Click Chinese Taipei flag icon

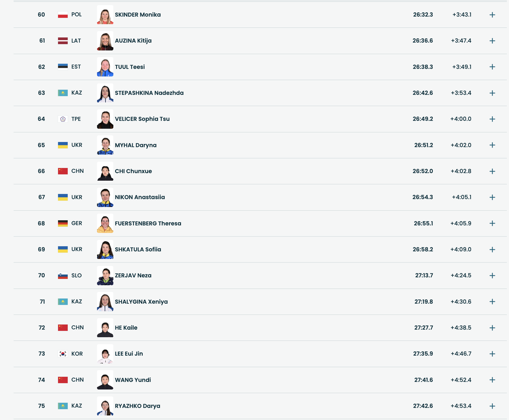pyautogui.click(x=63, y=119)
